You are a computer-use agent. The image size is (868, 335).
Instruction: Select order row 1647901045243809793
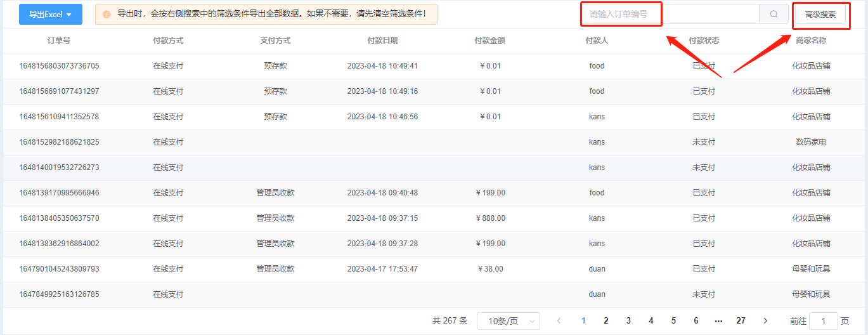[x=434, y=269]
